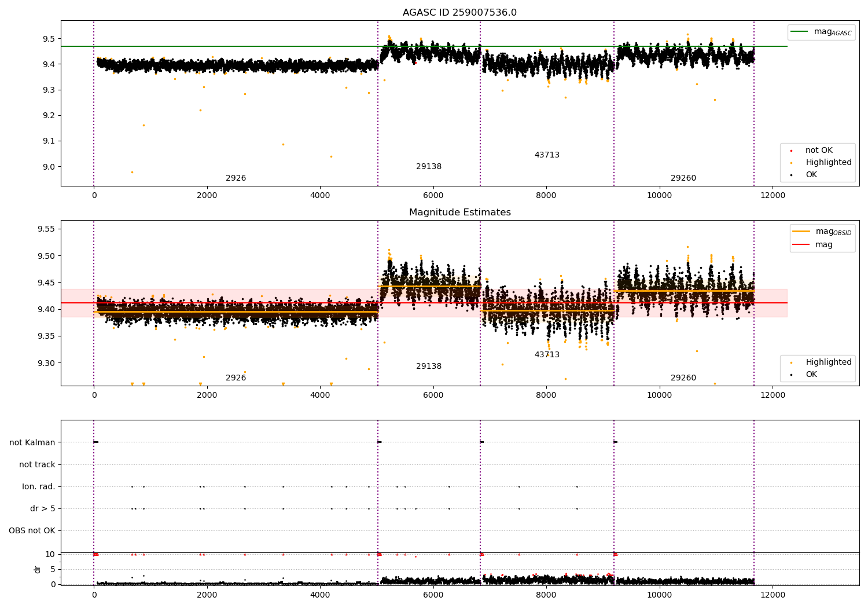Viewport: 868px width, 608px height.
Task: Click the "10" tick on the dr axis
Action: click(50, 554)
